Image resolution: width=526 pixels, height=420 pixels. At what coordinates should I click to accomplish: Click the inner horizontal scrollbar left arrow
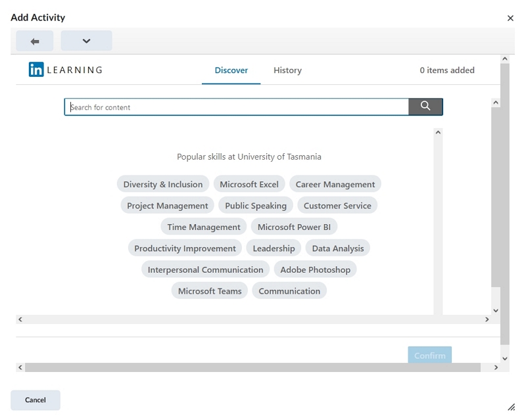(x=20, y=319)
